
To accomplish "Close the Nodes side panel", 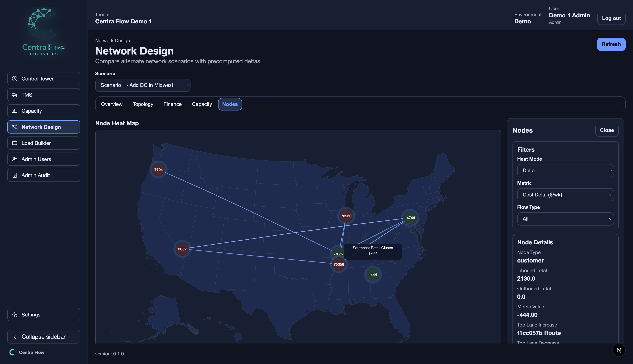I will 607,130.
